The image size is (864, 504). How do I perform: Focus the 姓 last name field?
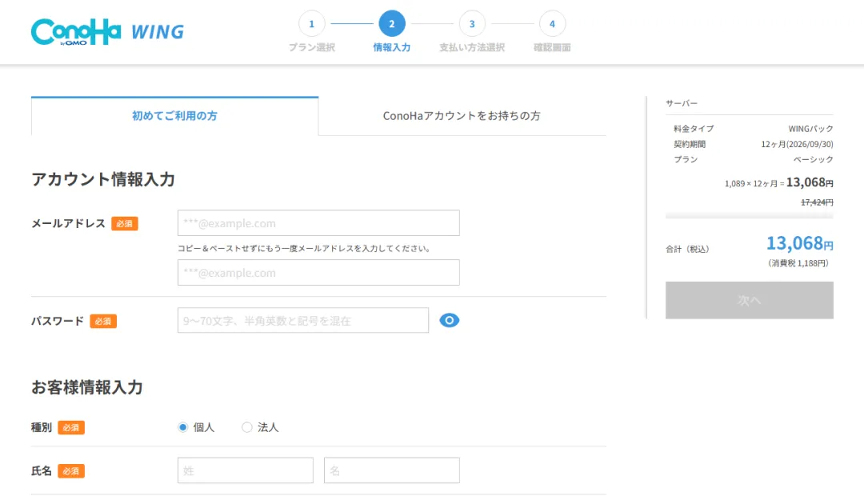[246, 470]
